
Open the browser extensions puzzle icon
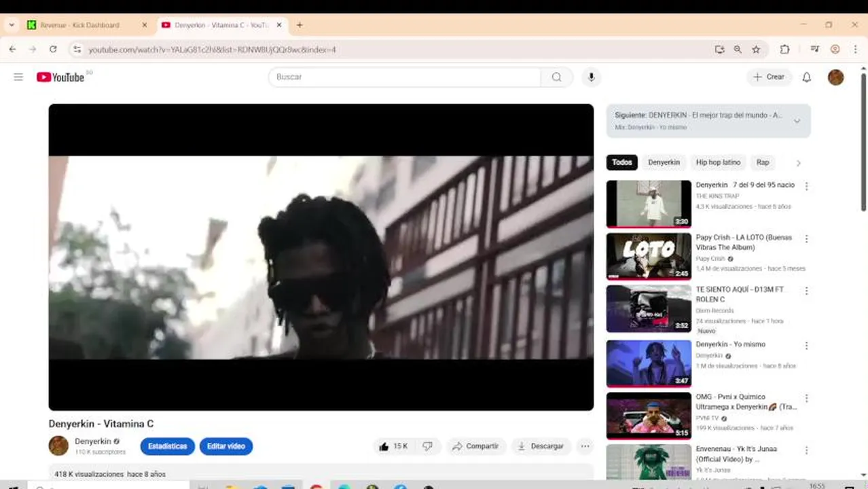click(784, 49)
